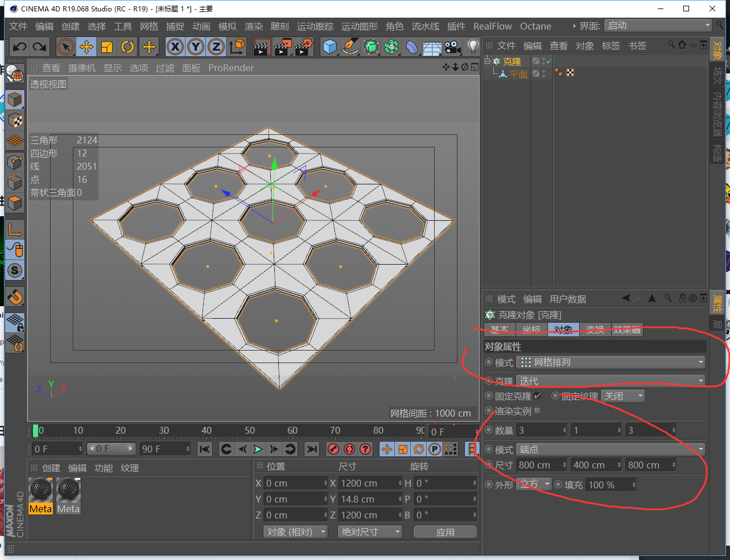Screen dimensions: 730x560
Task: Uncheck the 固定克隆 checkbox
Action: click(x=537, y=396)
